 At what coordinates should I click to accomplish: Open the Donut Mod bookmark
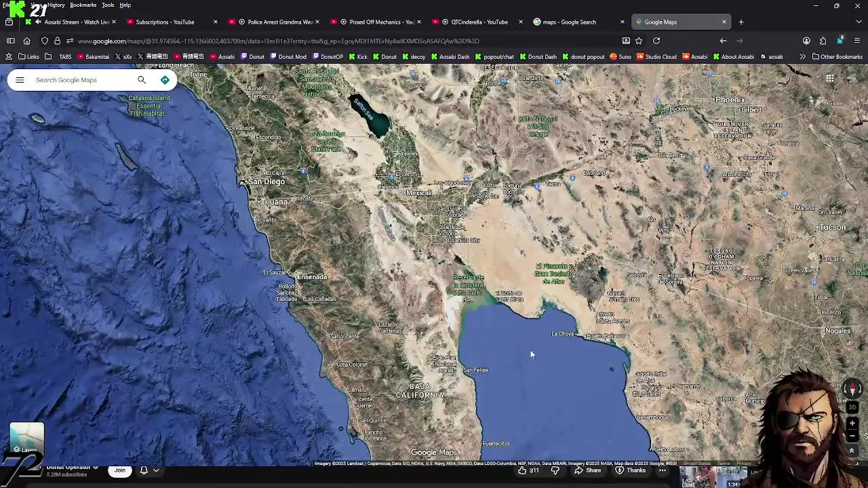[288, 57]
